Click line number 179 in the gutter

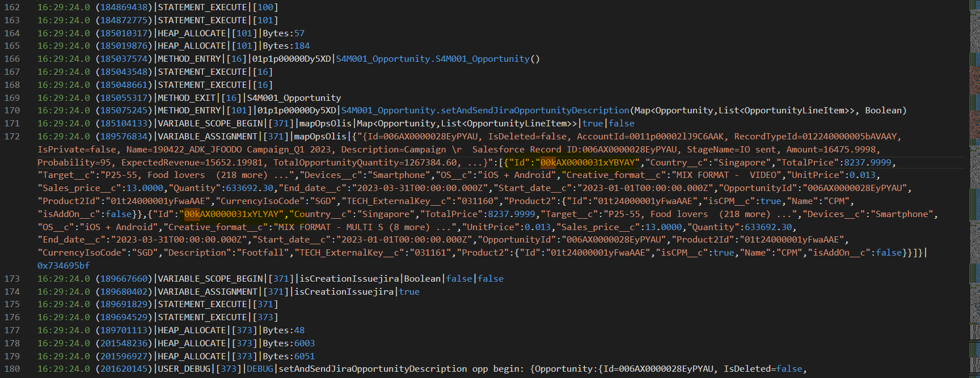(12, 356)
